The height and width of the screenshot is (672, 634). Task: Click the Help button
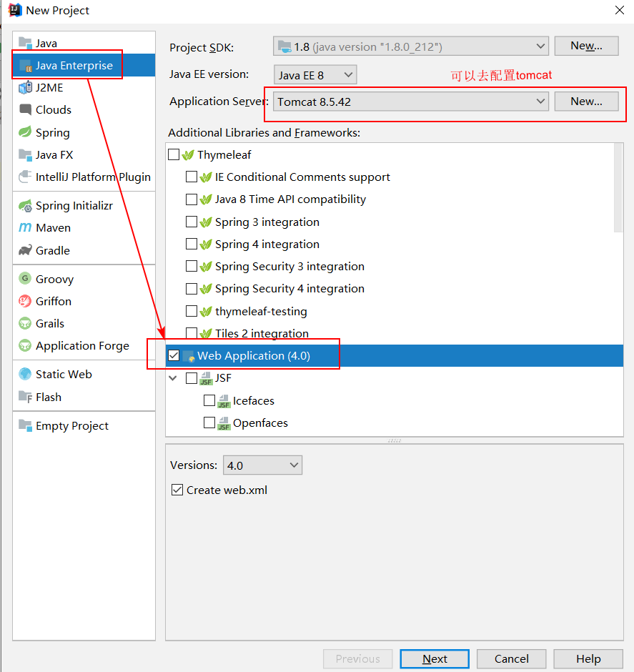click(588, 658)
